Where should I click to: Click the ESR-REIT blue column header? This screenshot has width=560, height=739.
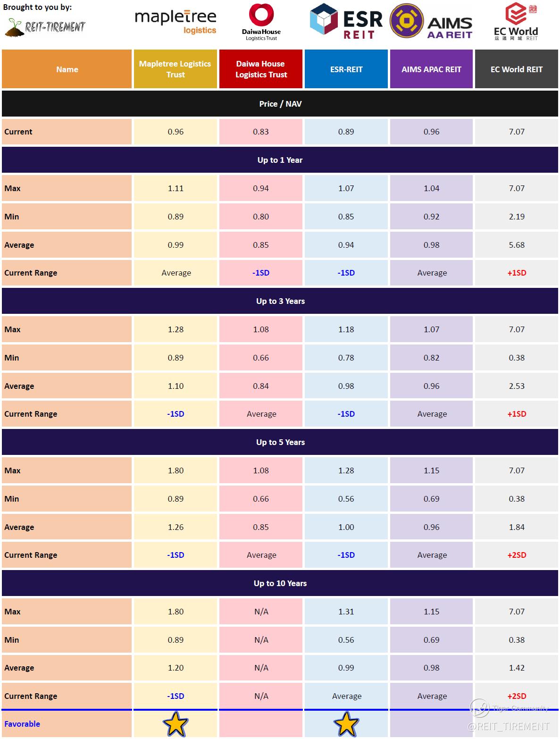coord(346,69)
